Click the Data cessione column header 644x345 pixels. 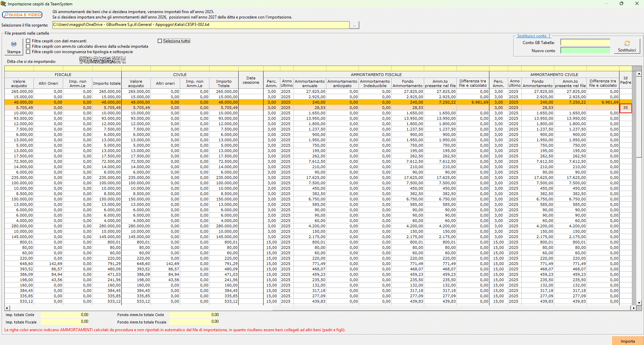(x=251, y=80)
